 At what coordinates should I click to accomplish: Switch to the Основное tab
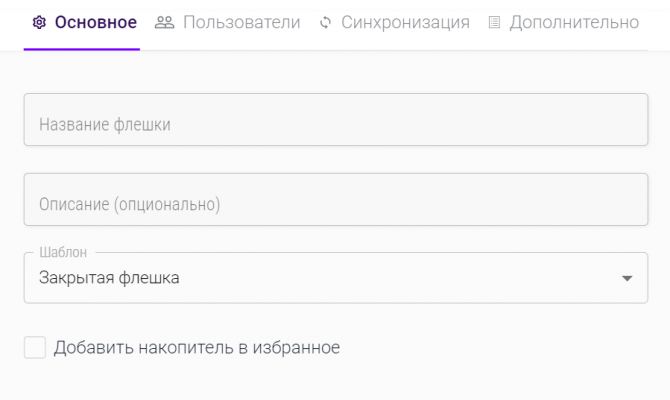[x=95, y=22]
